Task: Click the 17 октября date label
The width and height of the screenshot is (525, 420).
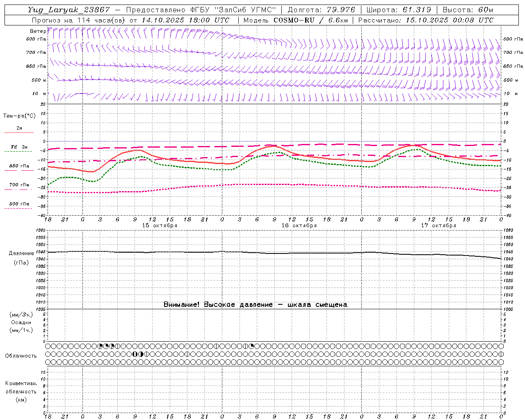Action: (438, 226)
